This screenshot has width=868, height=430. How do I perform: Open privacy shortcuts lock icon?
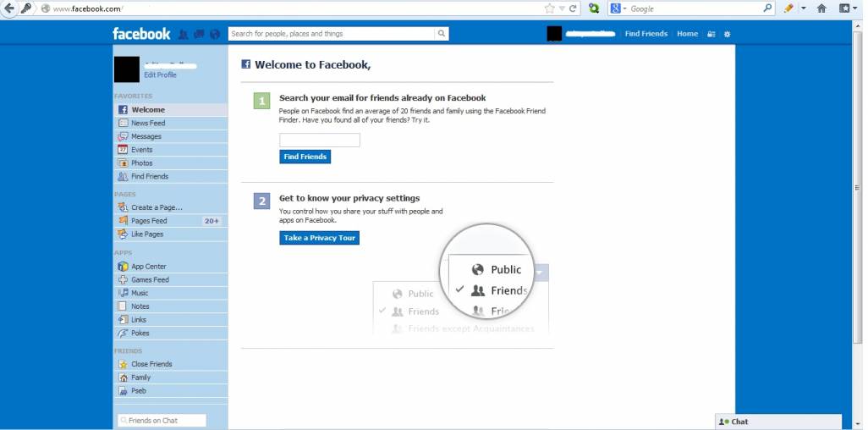coord(711,35)
